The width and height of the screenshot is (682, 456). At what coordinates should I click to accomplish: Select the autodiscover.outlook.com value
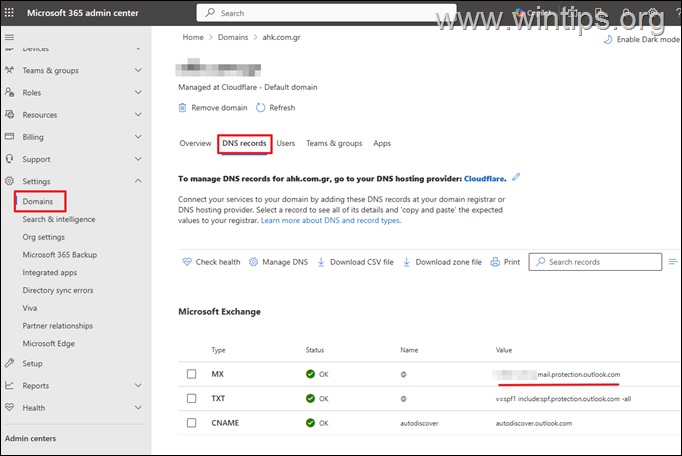(x=534, y=423)
